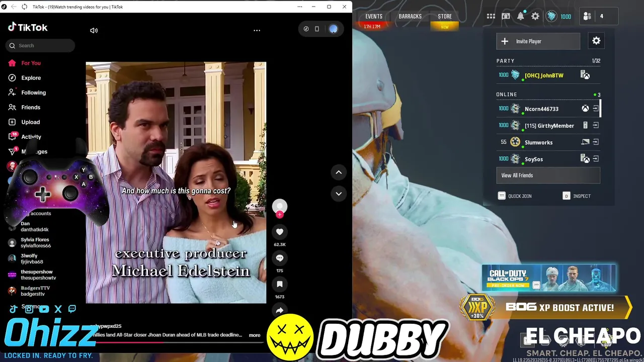
Task: Select Slumworks in the online list
Action: (548, 142)
